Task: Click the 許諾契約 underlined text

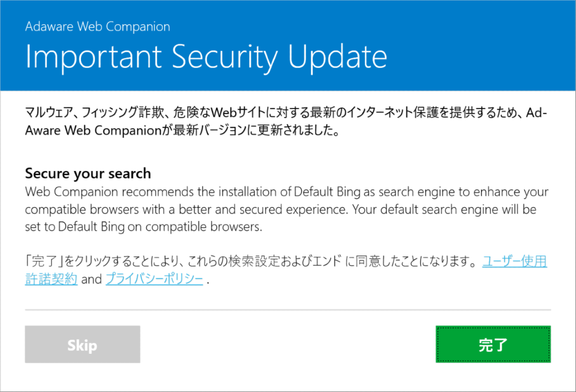Action: (51, 279)
